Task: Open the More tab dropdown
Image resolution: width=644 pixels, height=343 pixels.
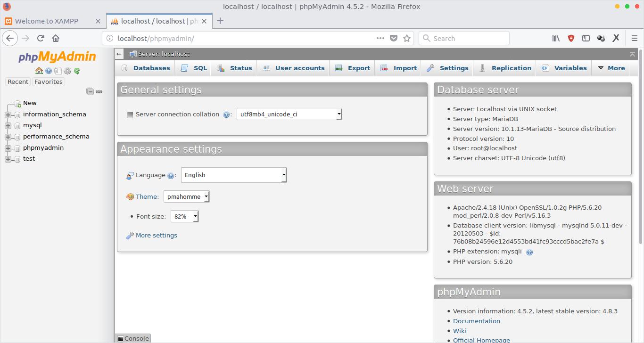Action: pos(611,68)
